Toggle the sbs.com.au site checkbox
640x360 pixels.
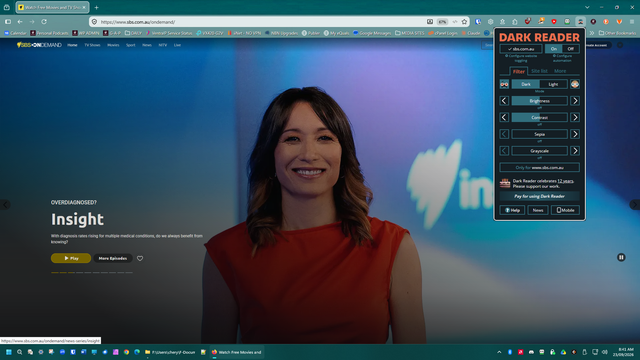click(521, 49)
